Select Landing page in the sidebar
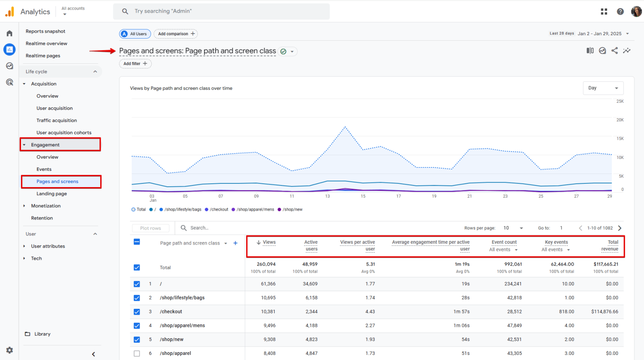This screenshot has width=644, height=360. coord(52,193)
